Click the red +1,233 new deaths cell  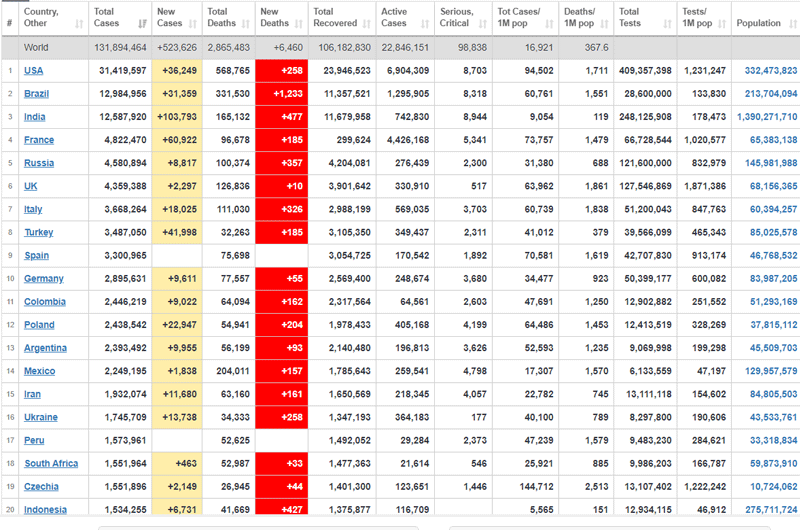[279, 94]
